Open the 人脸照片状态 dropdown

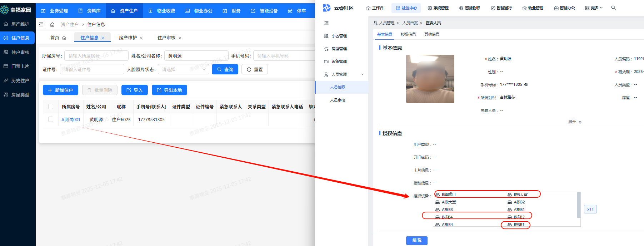click(184, 69)
